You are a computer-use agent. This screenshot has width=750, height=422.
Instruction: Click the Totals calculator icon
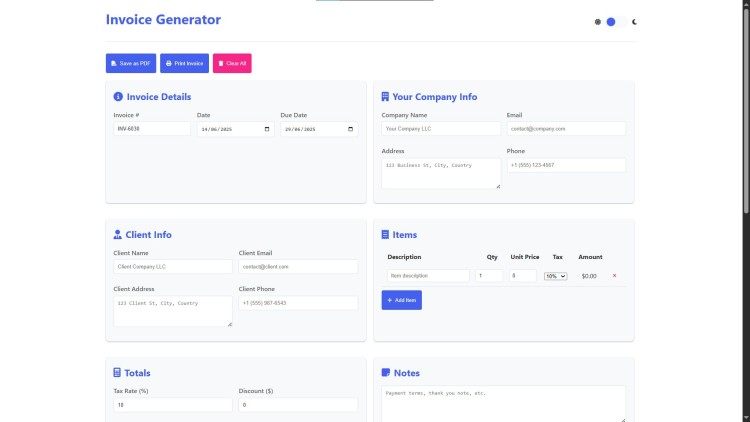(x=117, y=372)
